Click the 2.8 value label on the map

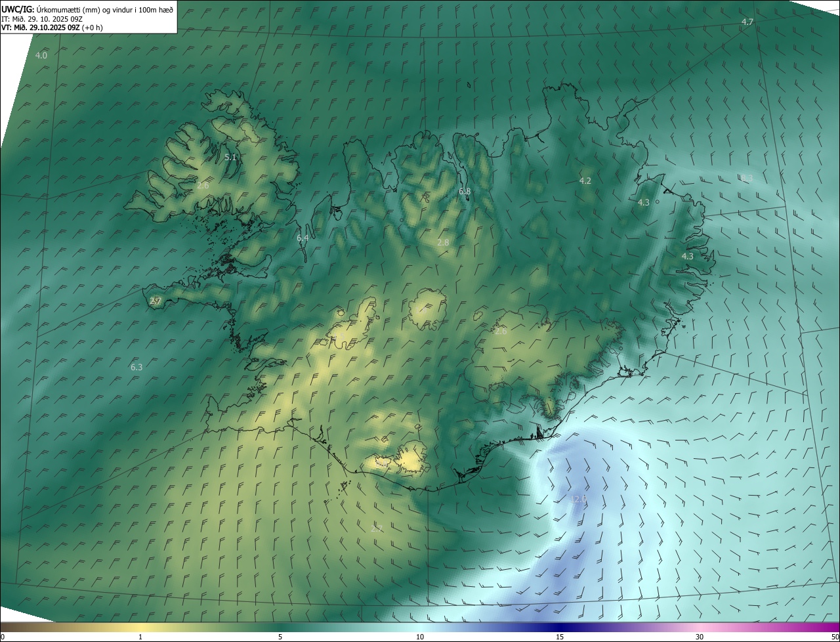pos(443,243)
